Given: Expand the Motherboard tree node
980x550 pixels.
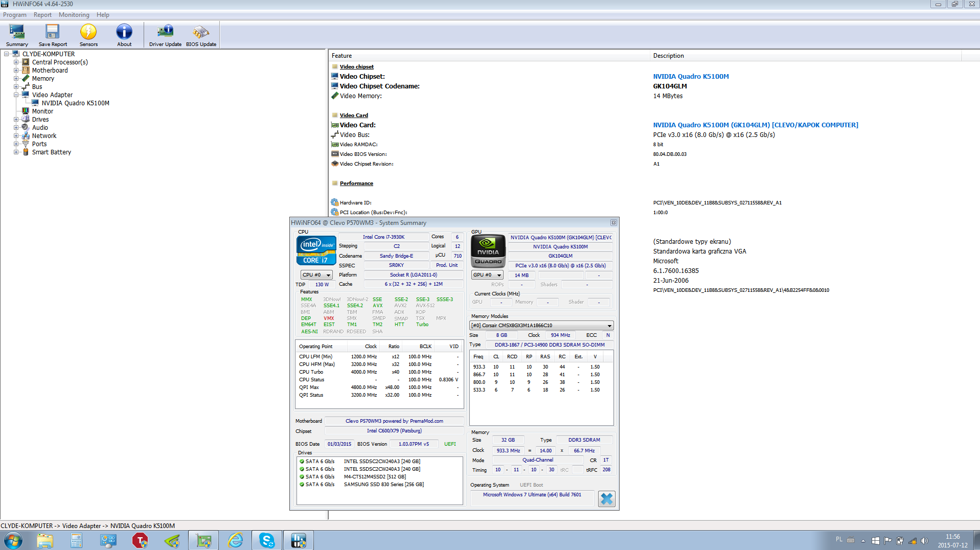Looking at the screenshot, I should coord(16,70).
